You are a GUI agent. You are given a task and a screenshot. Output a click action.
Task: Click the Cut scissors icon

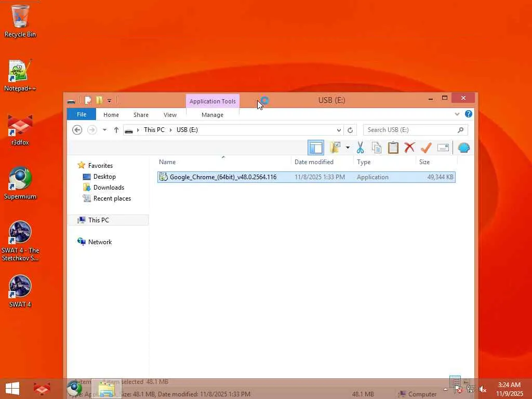pos(361,148)
